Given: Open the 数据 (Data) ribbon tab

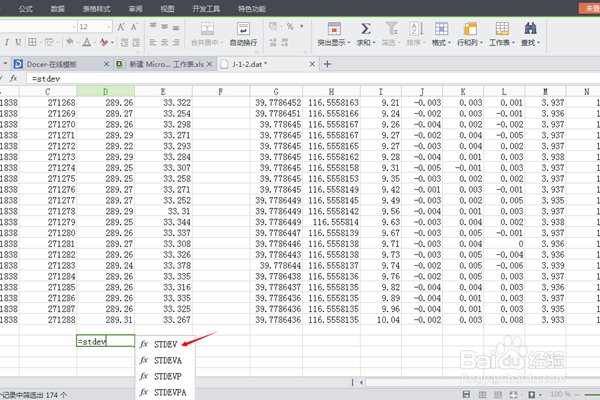Looking at the screenshot, I should 58,9.
